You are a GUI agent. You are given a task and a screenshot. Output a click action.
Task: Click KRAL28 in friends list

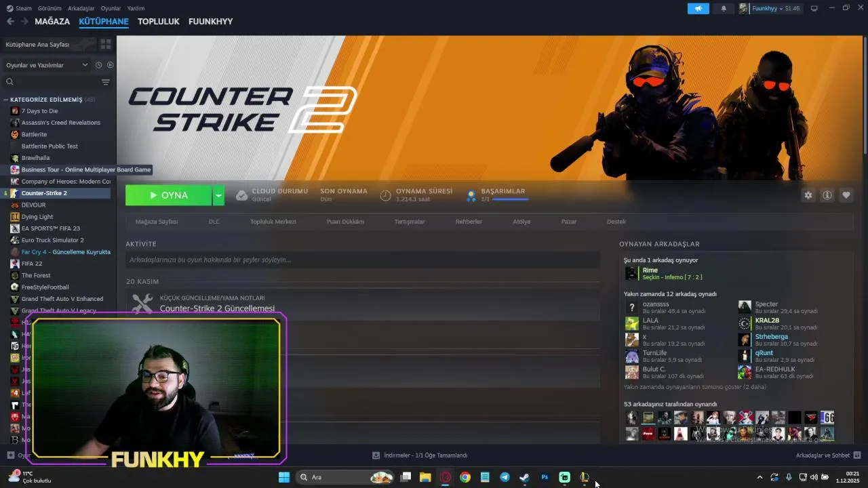(x=767, y=321)
